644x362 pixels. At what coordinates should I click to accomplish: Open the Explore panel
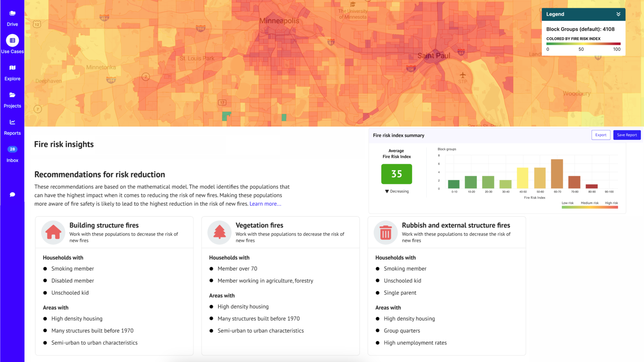click(x=12, y=72)
